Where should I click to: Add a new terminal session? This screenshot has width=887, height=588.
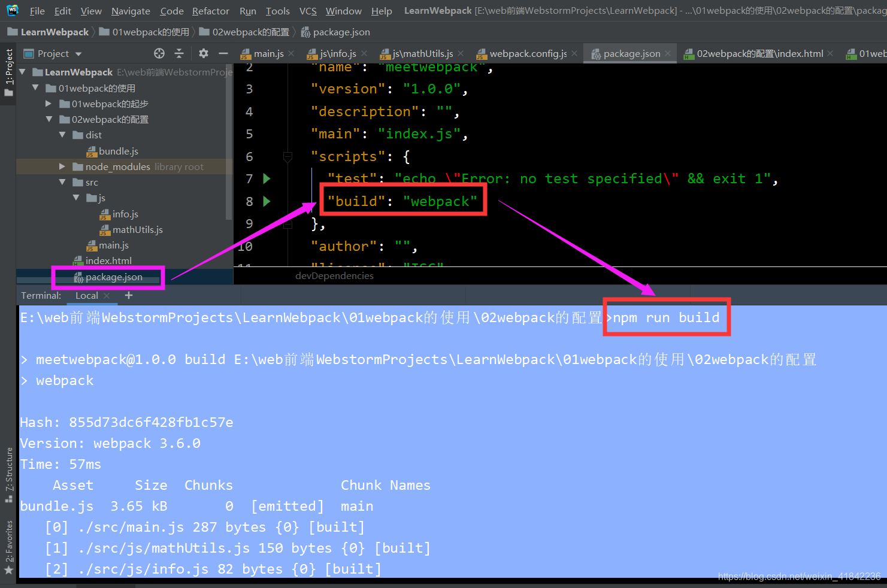click(x=128, y=295)
